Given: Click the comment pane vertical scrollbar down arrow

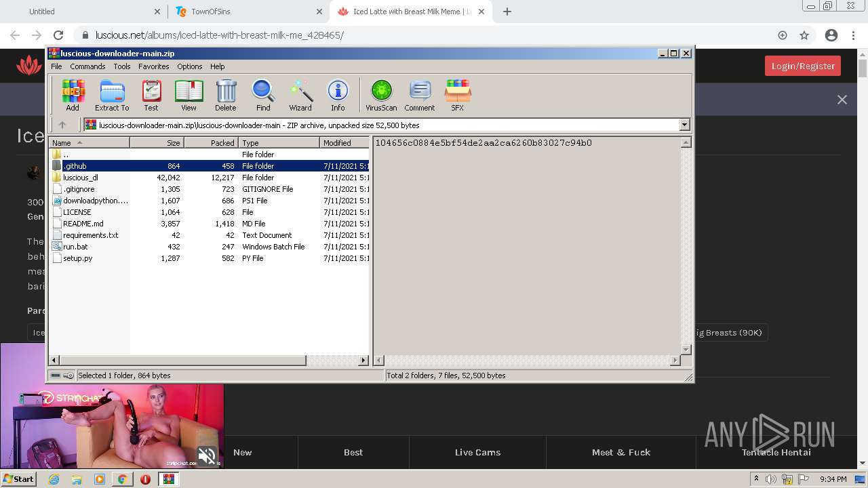Looking at the screenshot, I should pyautogui.click(x=686, y=350).
